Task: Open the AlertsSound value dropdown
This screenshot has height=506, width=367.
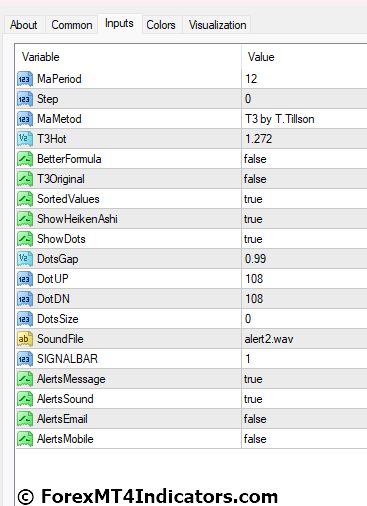Action: tap(304, 399)
